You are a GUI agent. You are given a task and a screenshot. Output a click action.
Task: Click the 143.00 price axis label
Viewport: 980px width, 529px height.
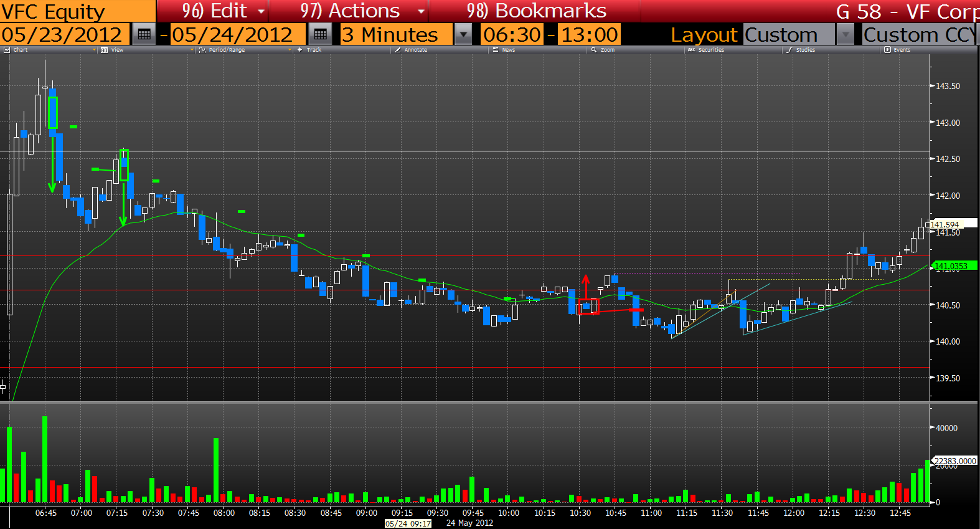pos(948,123)
